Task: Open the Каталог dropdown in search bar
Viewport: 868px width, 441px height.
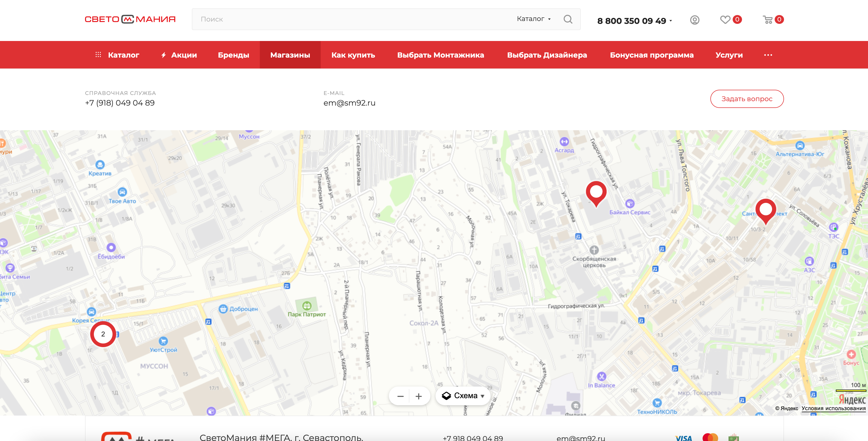Action: point(534,19)
